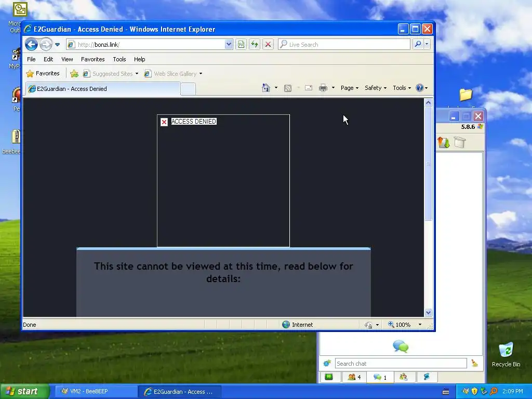Open the Windows start button
532x399 pixels.
tap(24, 391)
